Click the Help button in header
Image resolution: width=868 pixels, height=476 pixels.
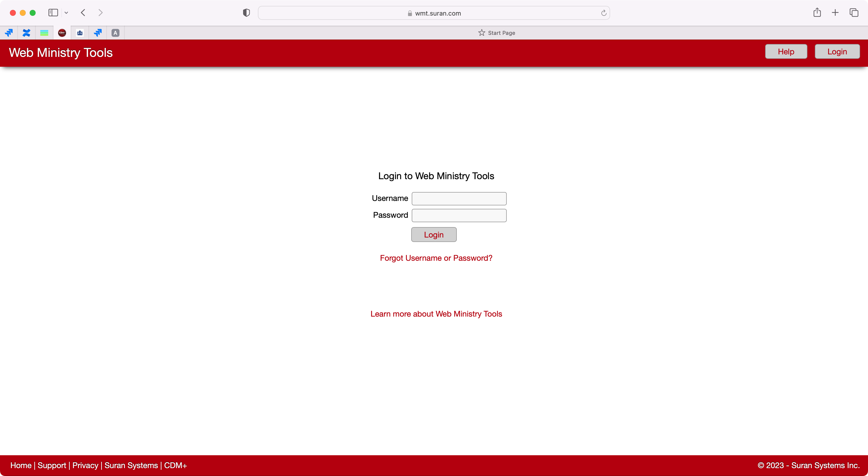[786, 52]
